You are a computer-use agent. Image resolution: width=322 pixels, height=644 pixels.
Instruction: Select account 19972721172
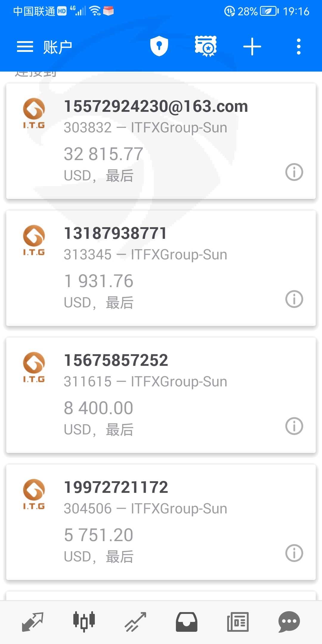coord(116,487)
